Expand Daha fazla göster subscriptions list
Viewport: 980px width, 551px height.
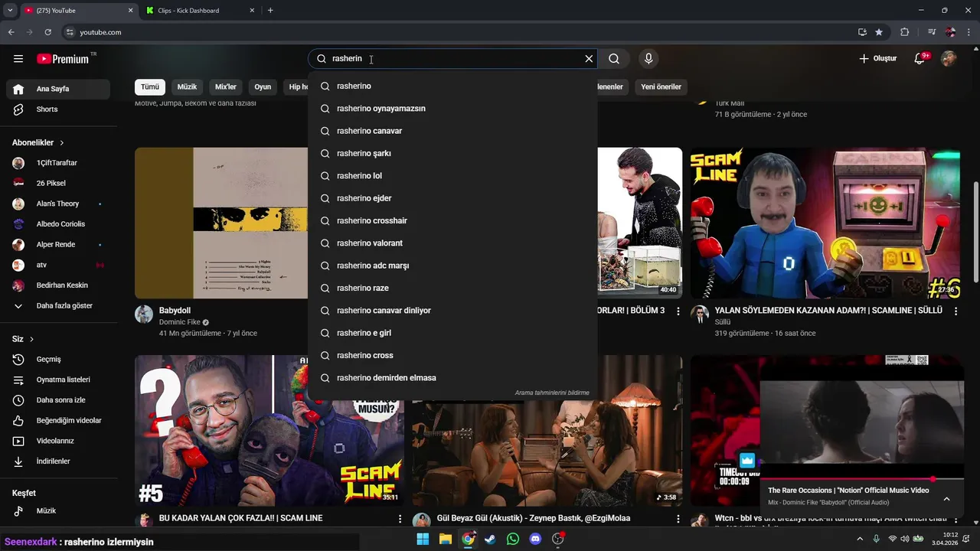[58, 305]
